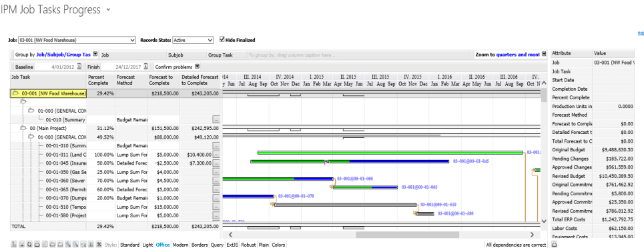Collapse 01-000 (GENERAL CON under Main Project
This screenshot has height=252, width=644.
coord(31,137)
